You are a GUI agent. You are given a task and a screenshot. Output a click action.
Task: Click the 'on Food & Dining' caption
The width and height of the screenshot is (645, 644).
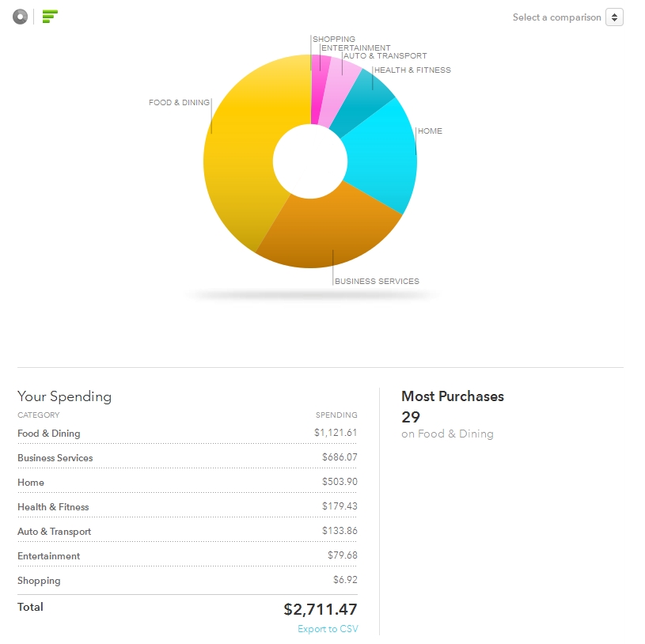pos(448,434)
